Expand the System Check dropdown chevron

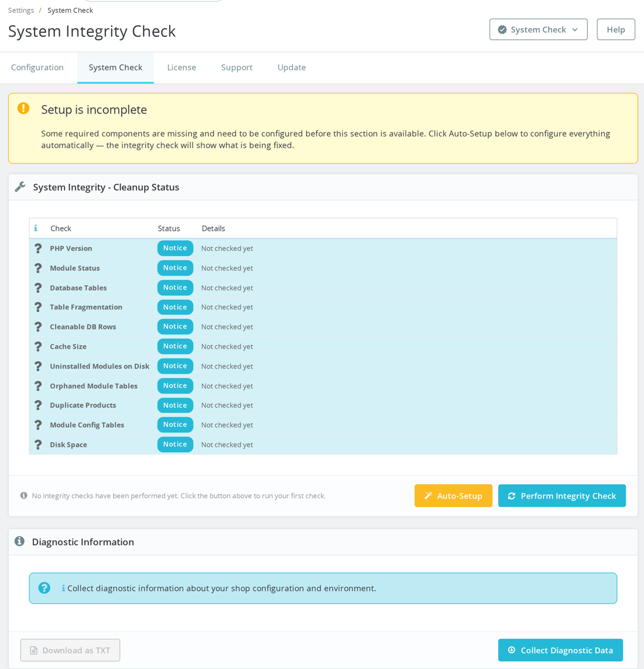[575, 30]
